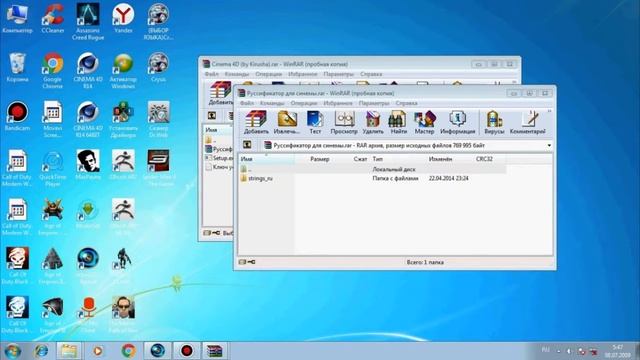Open the Справка menu in the back Cinema 4D WinRAR window
Image resolution: width=640 pixels, height=360 pixels.
(x=371, y=74)
